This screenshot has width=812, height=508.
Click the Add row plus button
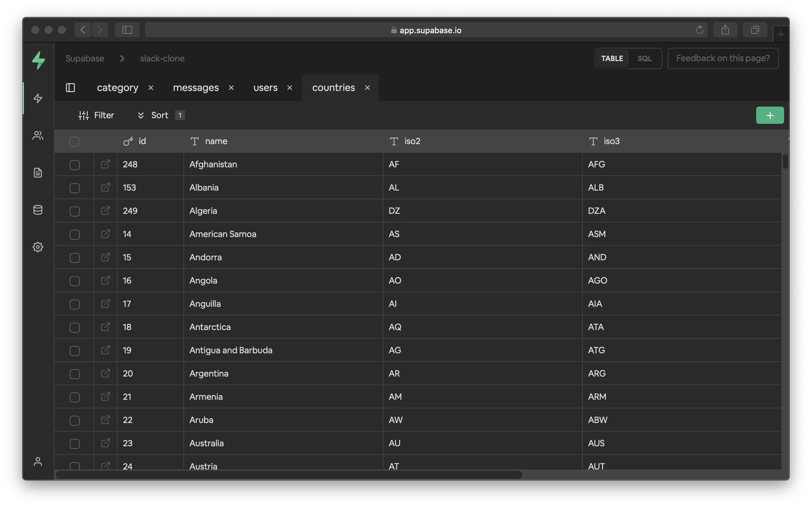coord(770,115)
